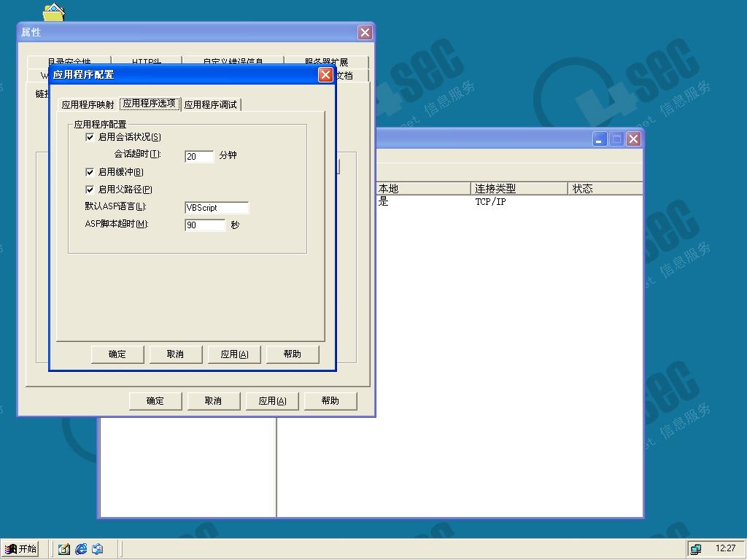
Task: Click the 默认ASP语言 field showing VBScript
Action: [x=217, y=208]
